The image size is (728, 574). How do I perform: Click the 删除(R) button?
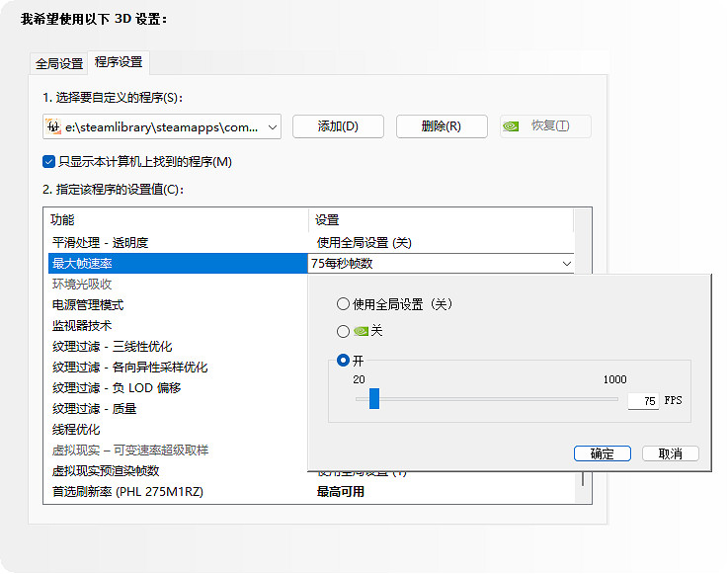click(442, 126)
